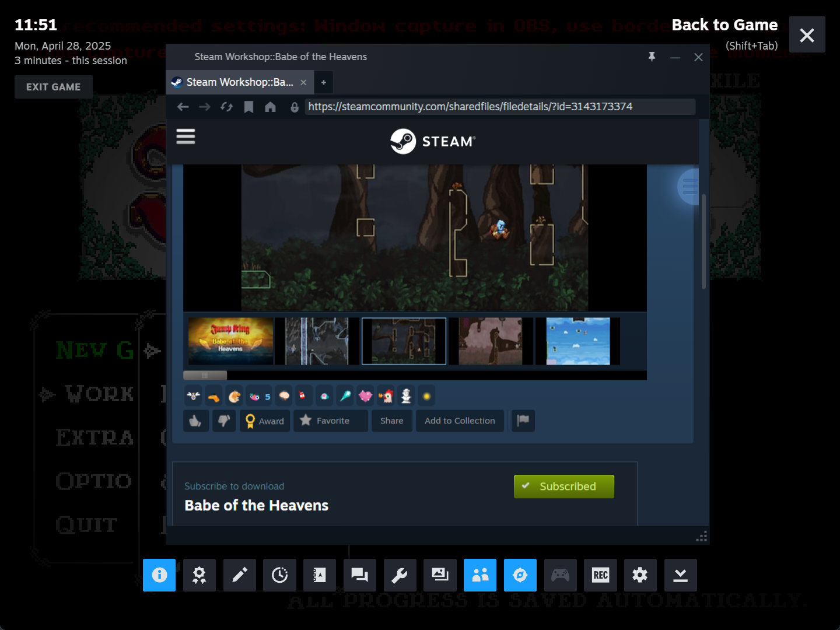Pin the overlay browser window
Image resolution: width=840 pixels, height=630 pixels.
click(x=652, y=57)
